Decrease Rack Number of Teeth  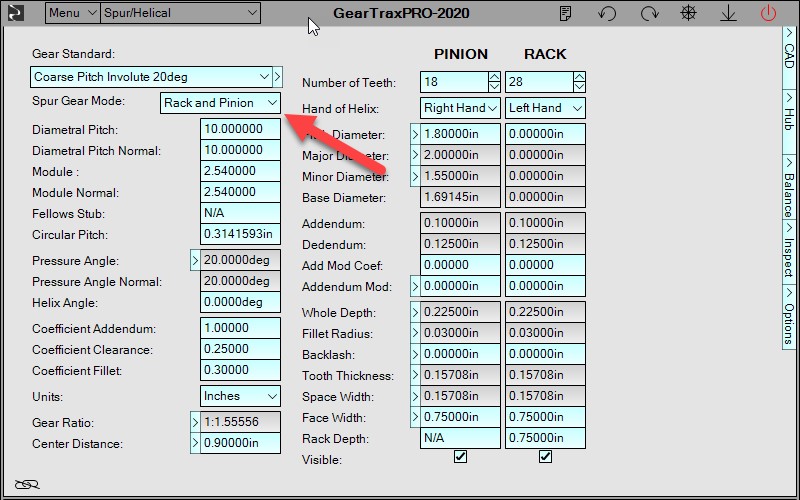click(579, 87)
